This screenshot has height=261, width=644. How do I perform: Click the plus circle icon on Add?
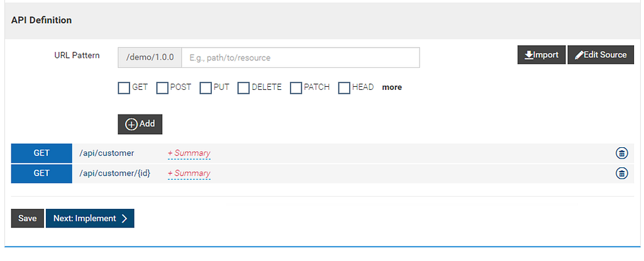pyautogui.click(x=131, y=125)
